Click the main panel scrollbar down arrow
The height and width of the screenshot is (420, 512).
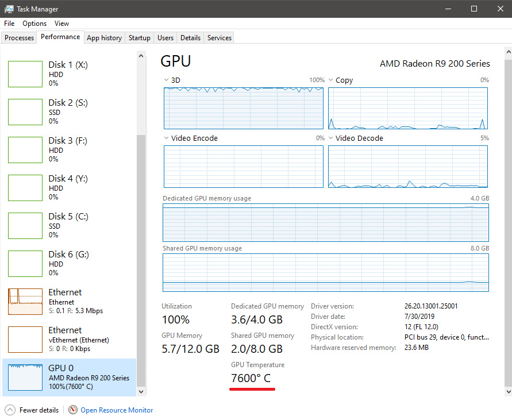pyautogui.click(x=509, y=392)
